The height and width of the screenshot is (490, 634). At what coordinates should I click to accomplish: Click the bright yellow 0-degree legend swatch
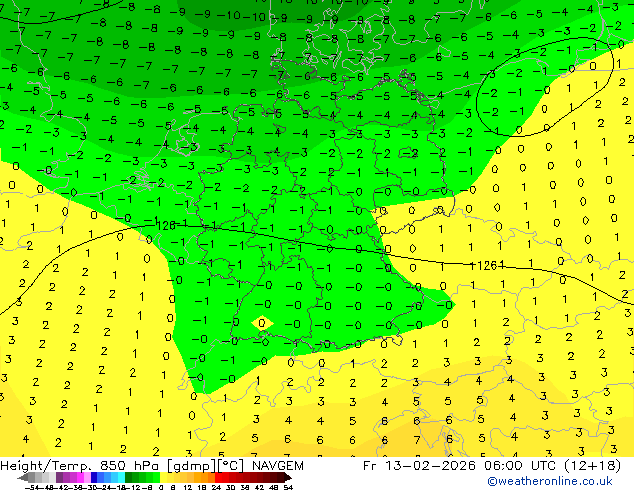click(163, 477)
